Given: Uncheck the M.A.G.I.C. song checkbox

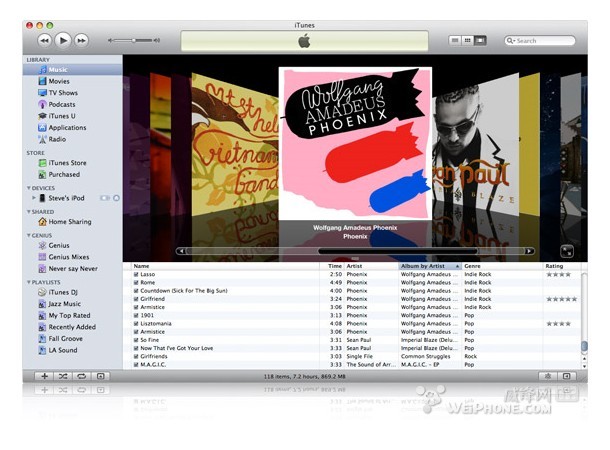Looking at the screenshot, I should pyautogui.click(x=136, y=364).
